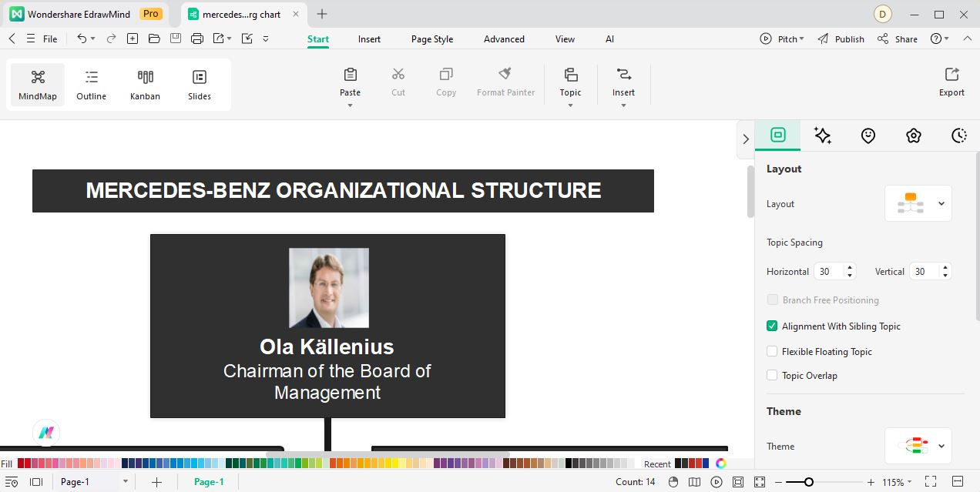Open the floating AI assistant icon
Viewport: 980px width, 492px height.
coord(46,433)
